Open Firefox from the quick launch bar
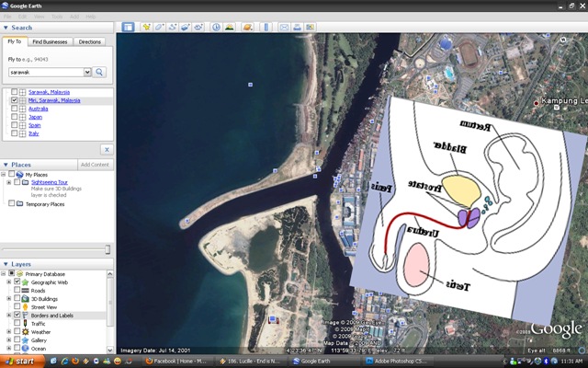Screen dimensions: 588x368 pos(75,362)
